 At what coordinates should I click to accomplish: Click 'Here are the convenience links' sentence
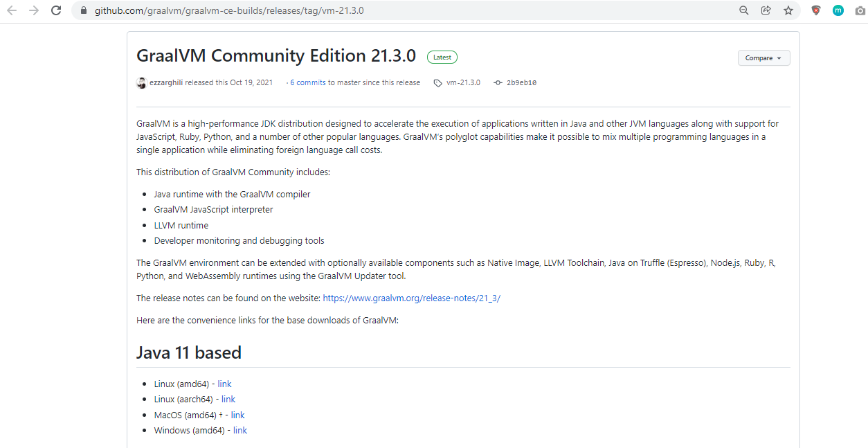268,320
